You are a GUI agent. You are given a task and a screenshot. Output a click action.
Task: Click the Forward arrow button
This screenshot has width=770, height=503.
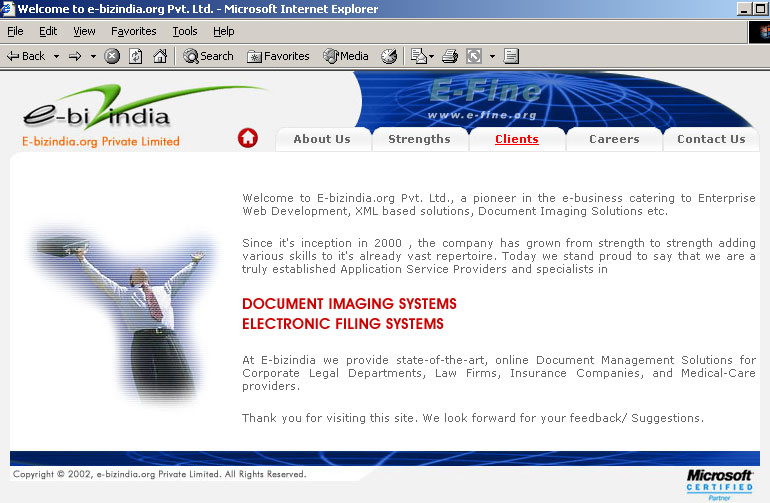75,56
